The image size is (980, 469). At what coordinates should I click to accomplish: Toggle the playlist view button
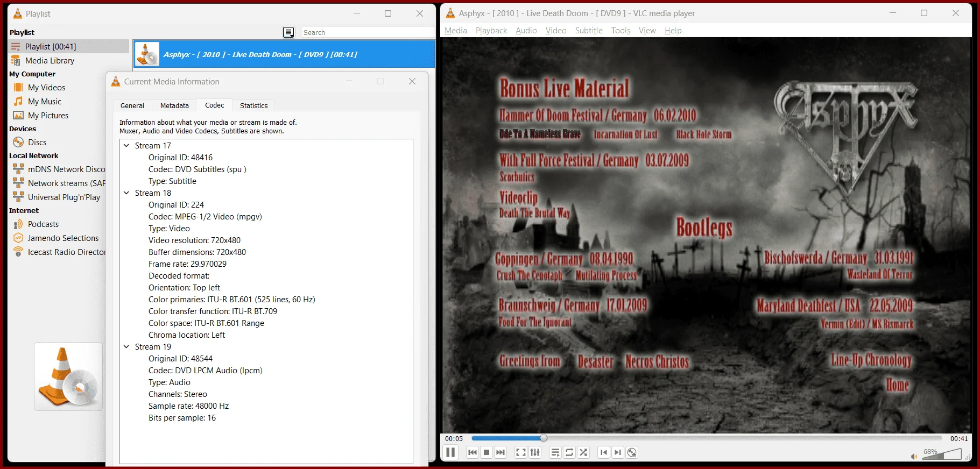pos(555,452)
